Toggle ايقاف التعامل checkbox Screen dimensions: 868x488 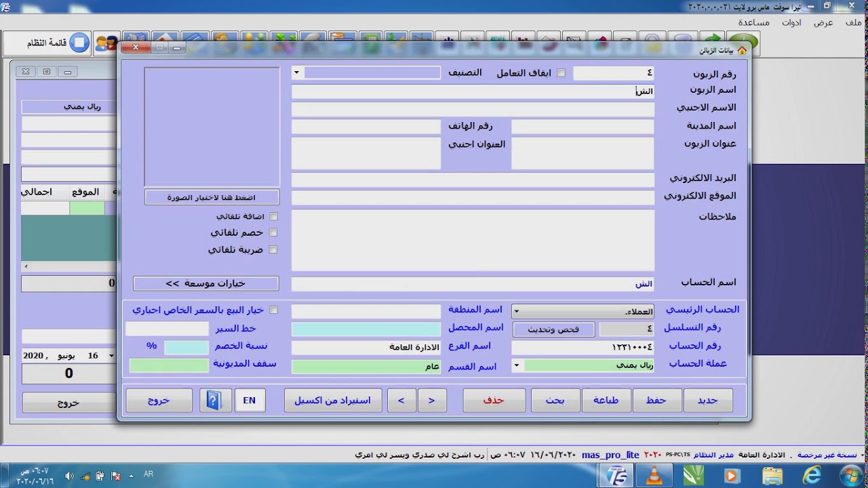[x=561, y=73]
